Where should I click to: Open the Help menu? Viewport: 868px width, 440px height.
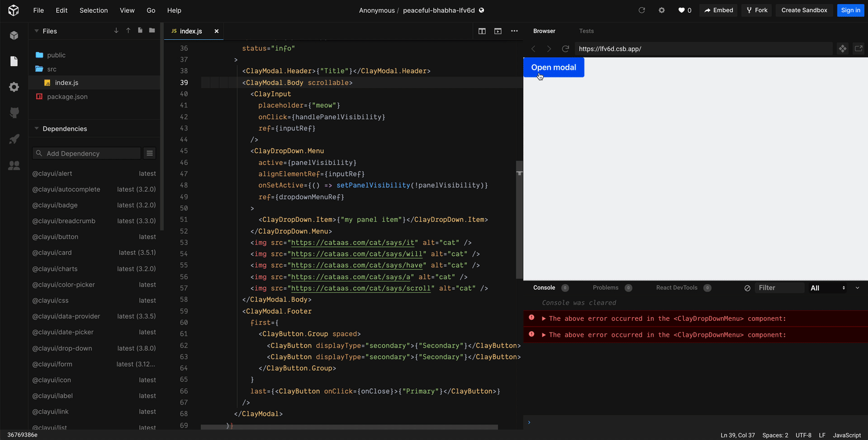(174, 10)
